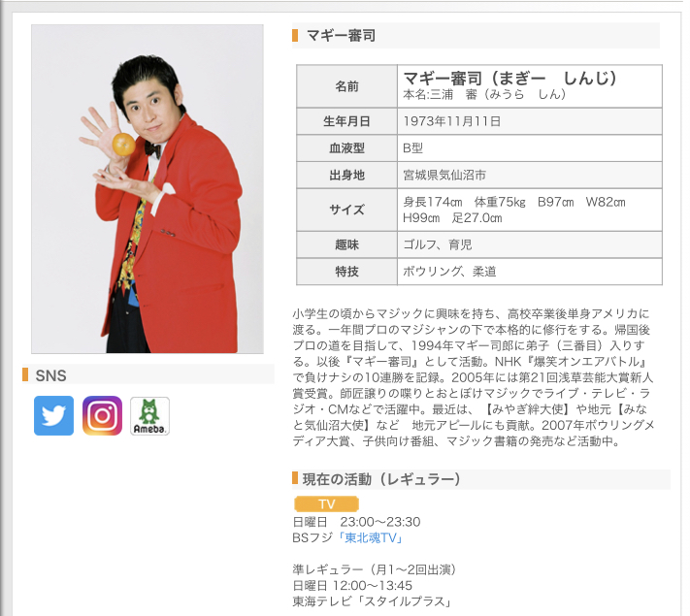
Task: Click the 東海テレビ「スタイルプラス」 schedule line
Action: pyautogui.click(x=374, y=601)
